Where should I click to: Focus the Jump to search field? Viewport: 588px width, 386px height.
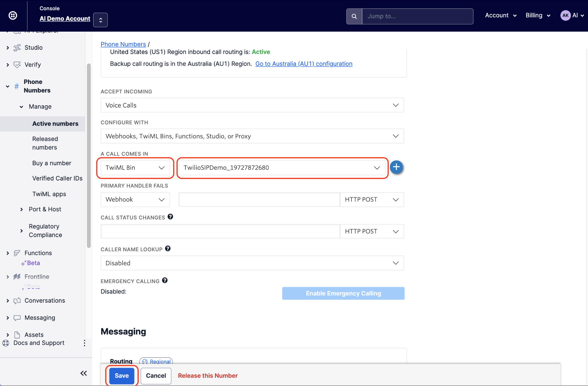click(418, 16)
